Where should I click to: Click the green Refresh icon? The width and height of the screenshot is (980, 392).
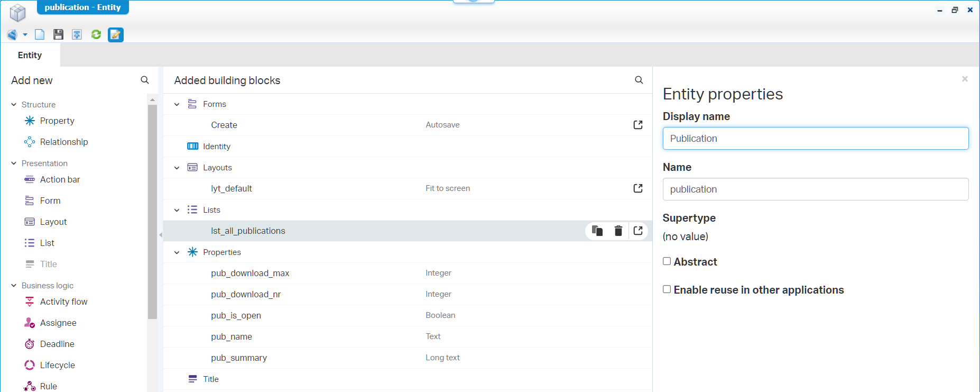pyautogui.click(x=96, y=35)
